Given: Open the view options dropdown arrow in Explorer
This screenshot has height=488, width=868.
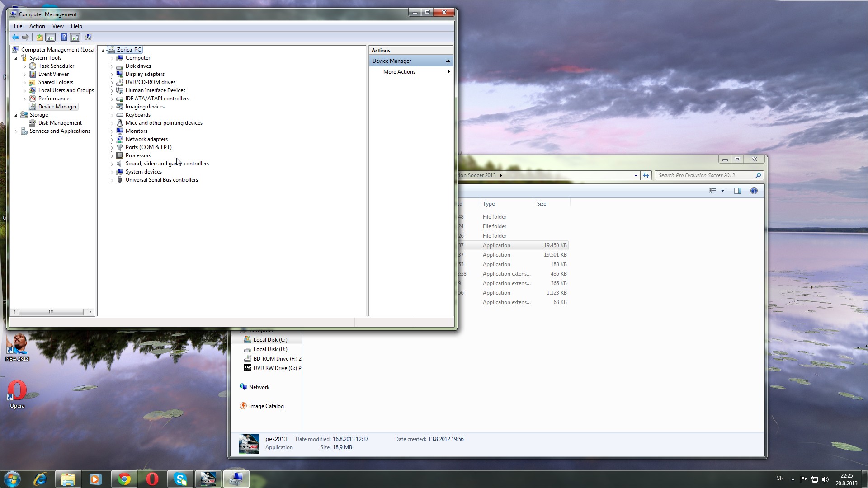Looking at the screenshot, I should point(722,191).
